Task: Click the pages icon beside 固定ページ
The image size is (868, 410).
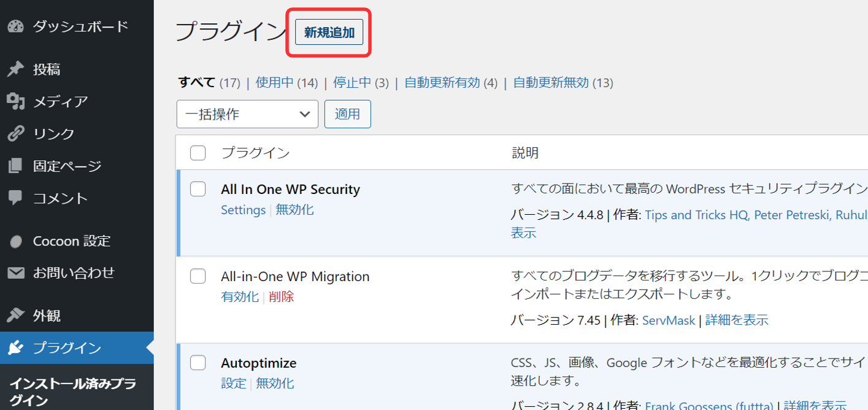Action: coord(15,166)
